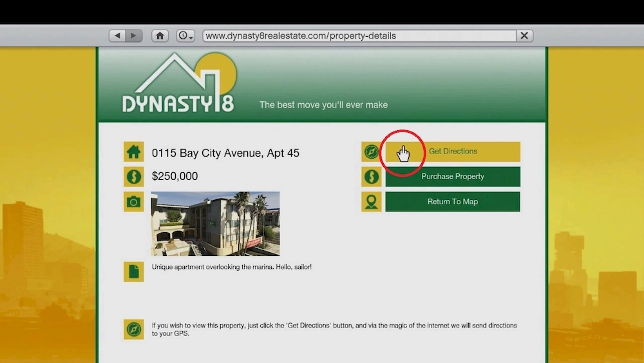This screenshot has height=363, width=644.
Task: Click the dollar icon left of Purchase Property
Action: click(x=371, y=177)
